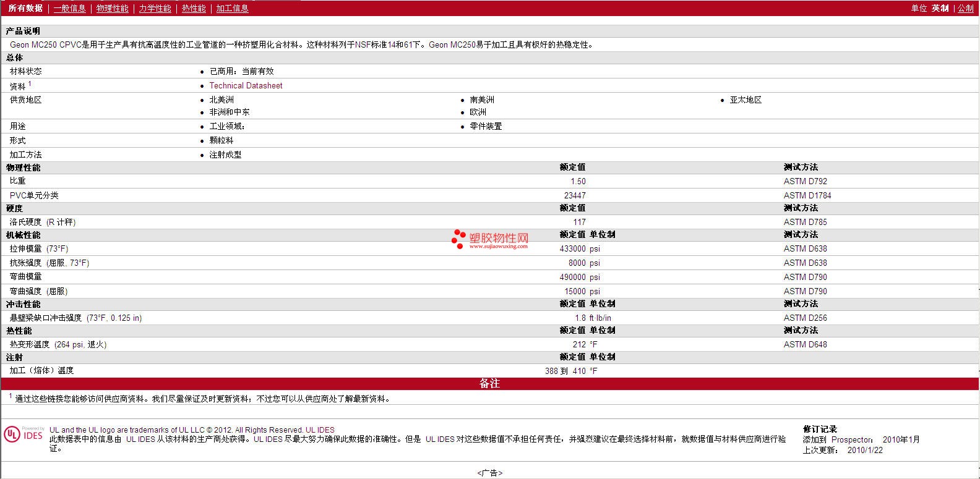Click the 注射 section header
The image size is (980, 479).
click(14, 357)
